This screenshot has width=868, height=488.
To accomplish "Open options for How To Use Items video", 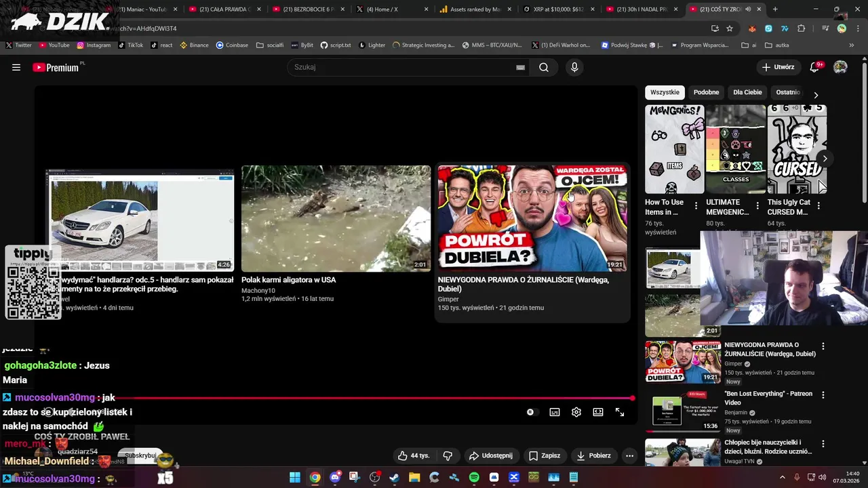I will 696,205.
